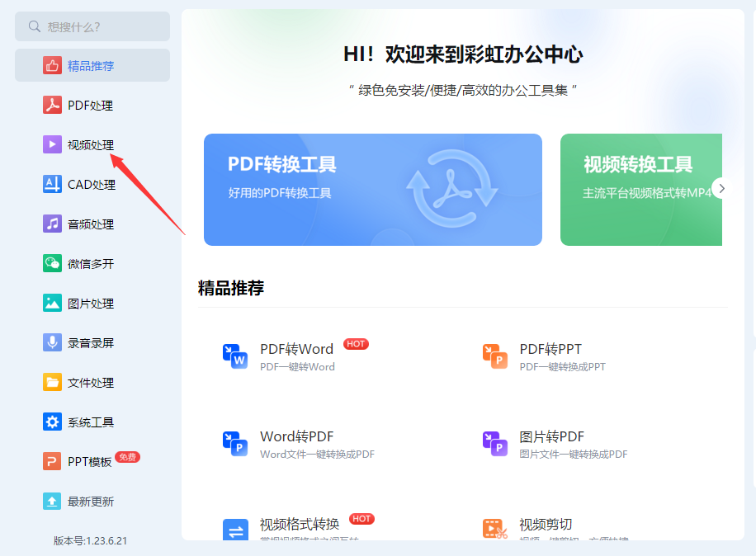
Task: Click the 录音录屏 microphone icon
Action: tap(52, 342)
